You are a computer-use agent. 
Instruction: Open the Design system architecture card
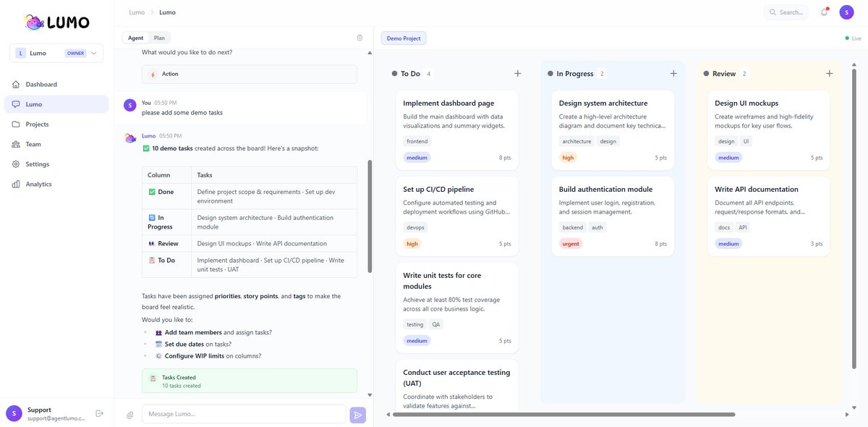613,130
